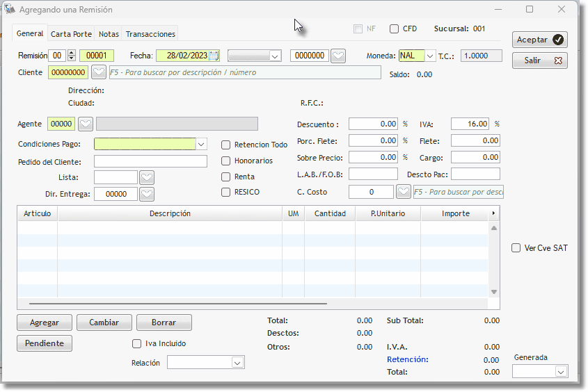This screenshot has width=588, height=392.
Task: Enable Ver Cve SAT checkbox
Action: (x=516, y=248)
